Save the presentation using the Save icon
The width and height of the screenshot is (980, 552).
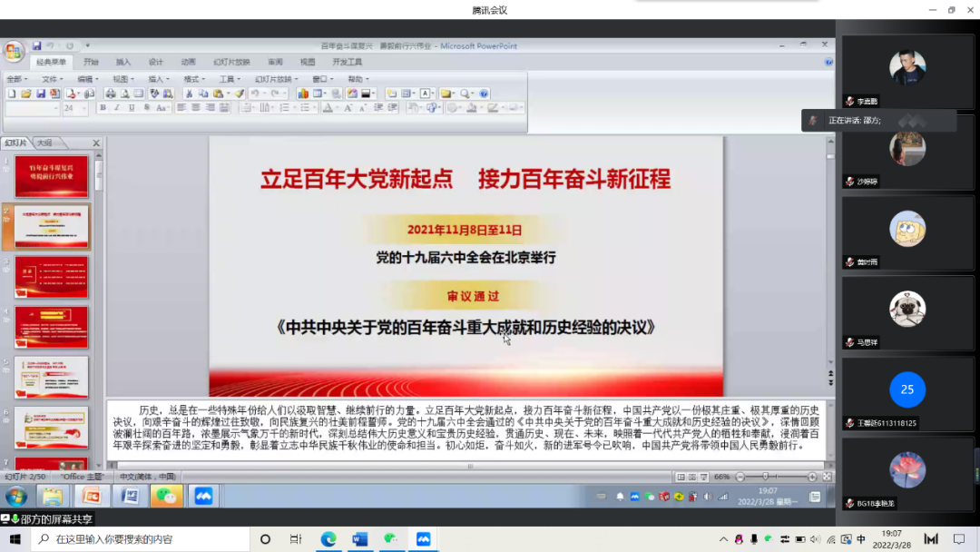[x=40, y=94]
